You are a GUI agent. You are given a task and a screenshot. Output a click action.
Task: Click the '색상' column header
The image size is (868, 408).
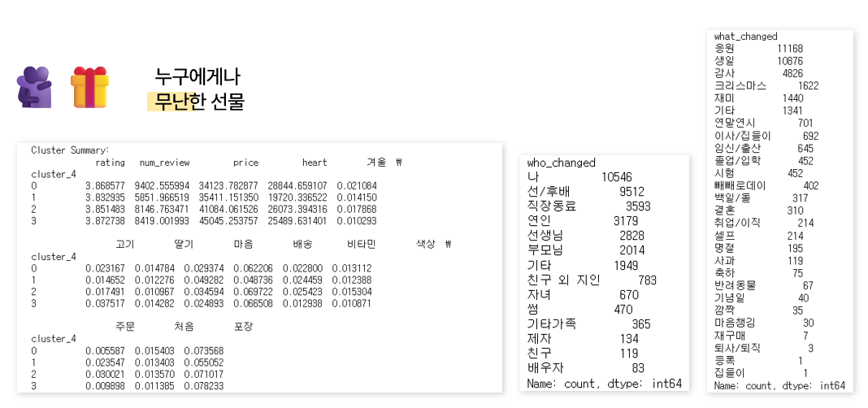pyautogui.click(x=425, y=244)
